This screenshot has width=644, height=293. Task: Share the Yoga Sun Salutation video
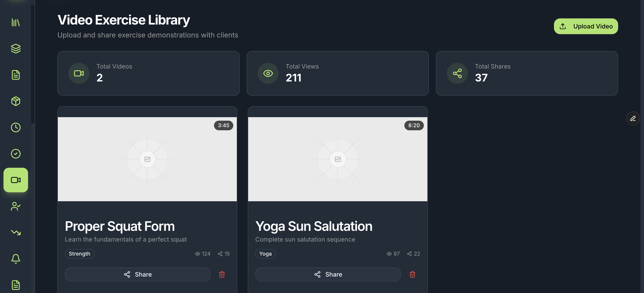coord(328,275)
